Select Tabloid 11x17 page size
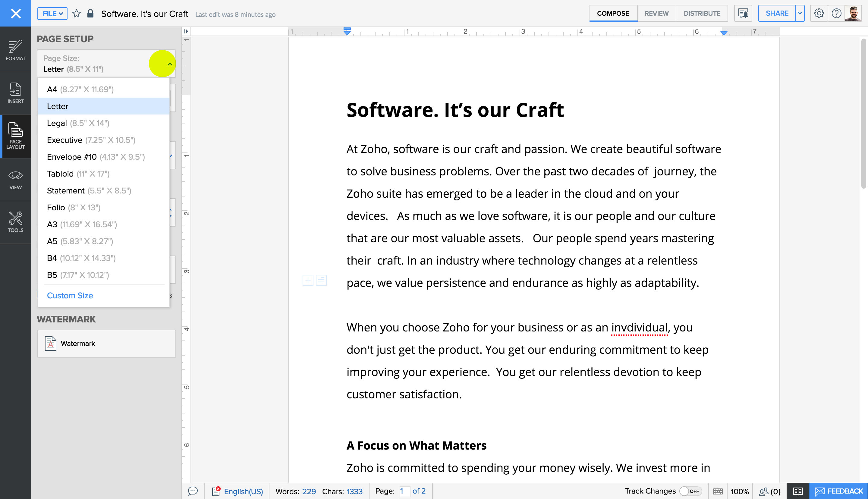 click(x=79, y=174)
